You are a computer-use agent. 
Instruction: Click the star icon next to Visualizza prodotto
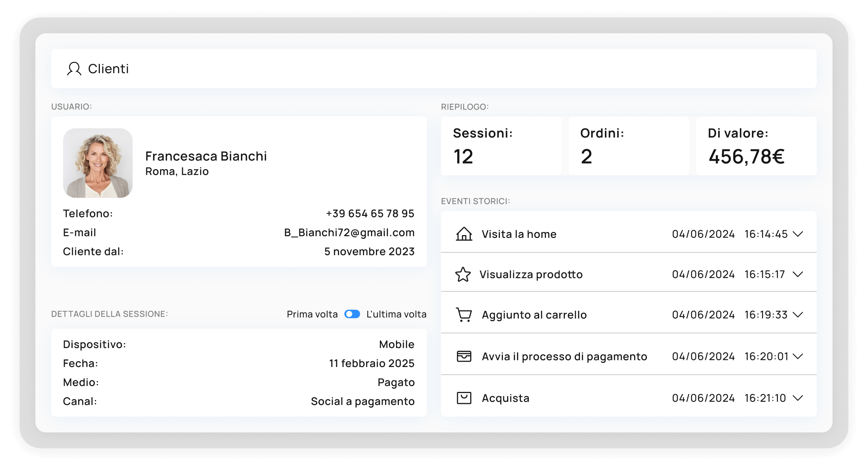click(463, 275)
